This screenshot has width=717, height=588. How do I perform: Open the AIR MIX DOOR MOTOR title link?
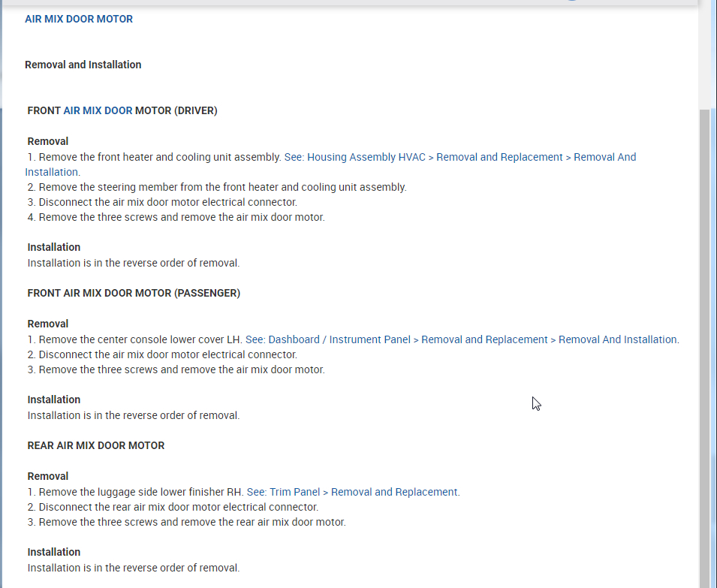click(79, 19)
